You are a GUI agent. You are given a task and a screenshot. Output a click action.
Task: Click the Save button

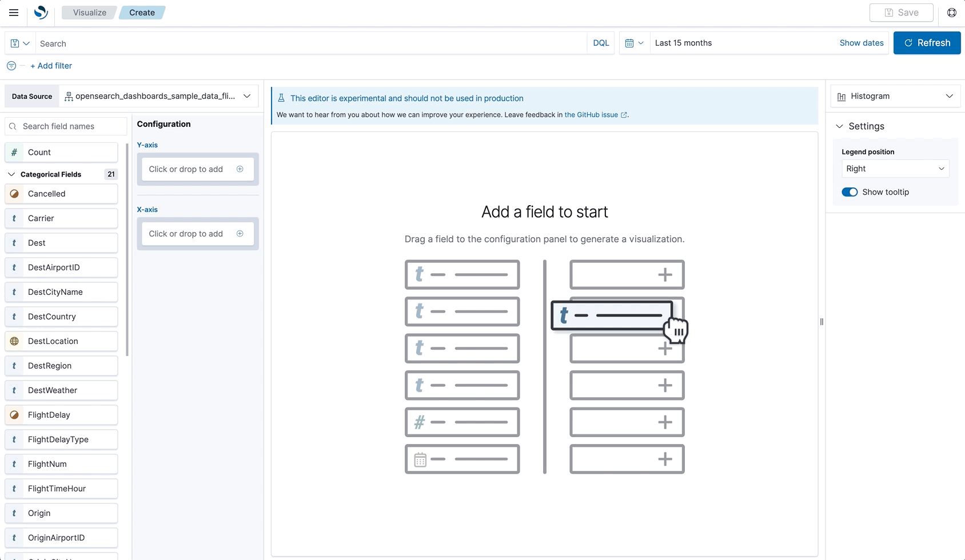tap(902, 13)
